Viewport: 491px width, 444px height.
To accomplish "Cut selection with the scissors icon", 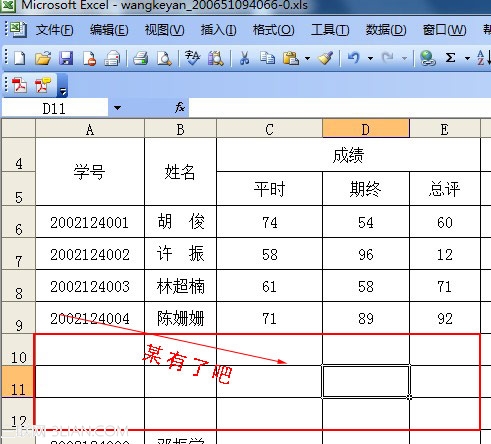I will pyautogui.click(x=244, y=58).
